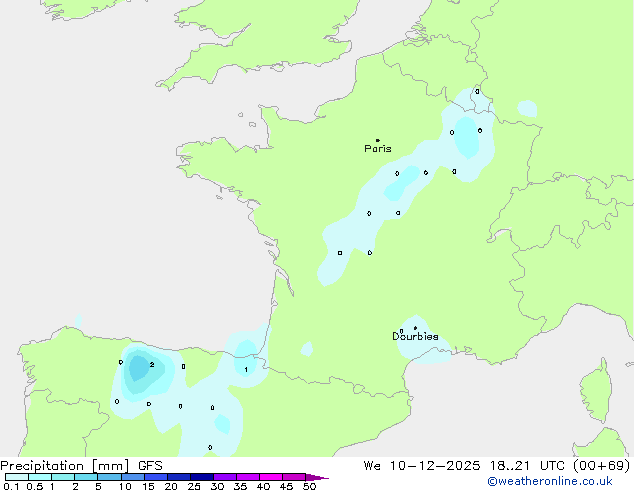634x490 pixels.
Task: Pick the purple 35 mm legend swatch
Action: 248,477
